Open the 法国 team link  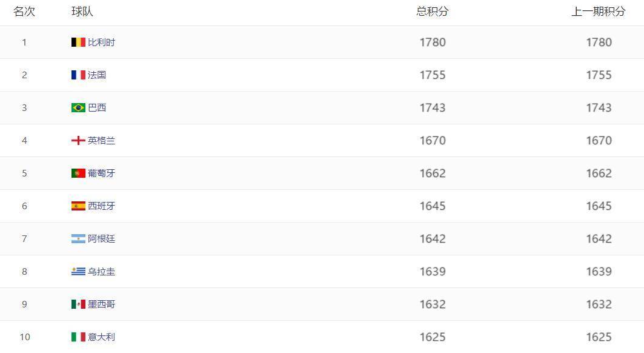tap(97, 75)
